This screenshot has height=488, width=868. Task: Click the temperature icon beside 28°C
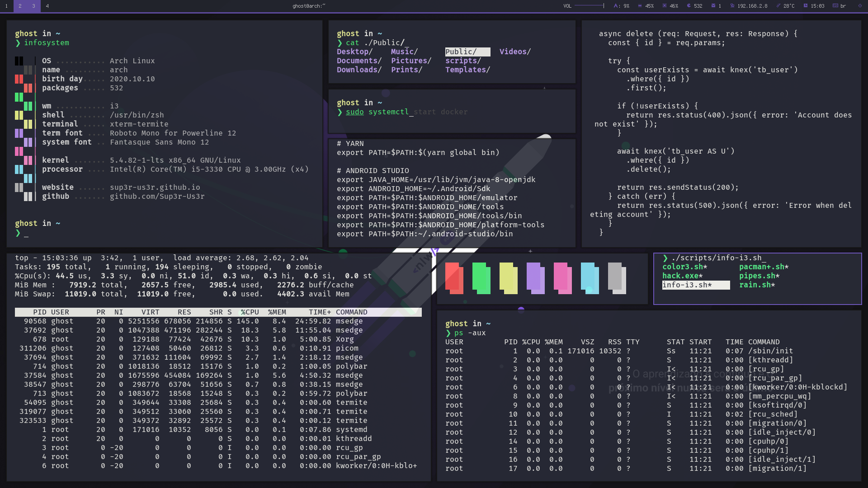778,6
